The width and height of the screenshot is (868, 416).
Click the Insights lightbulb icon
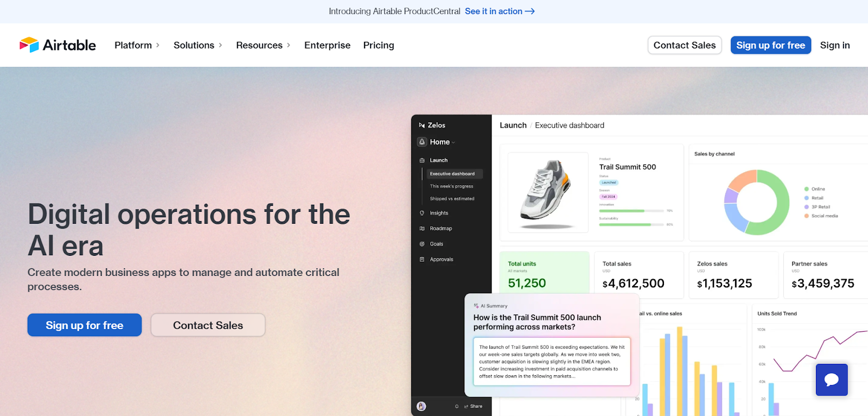pos(422,213)
